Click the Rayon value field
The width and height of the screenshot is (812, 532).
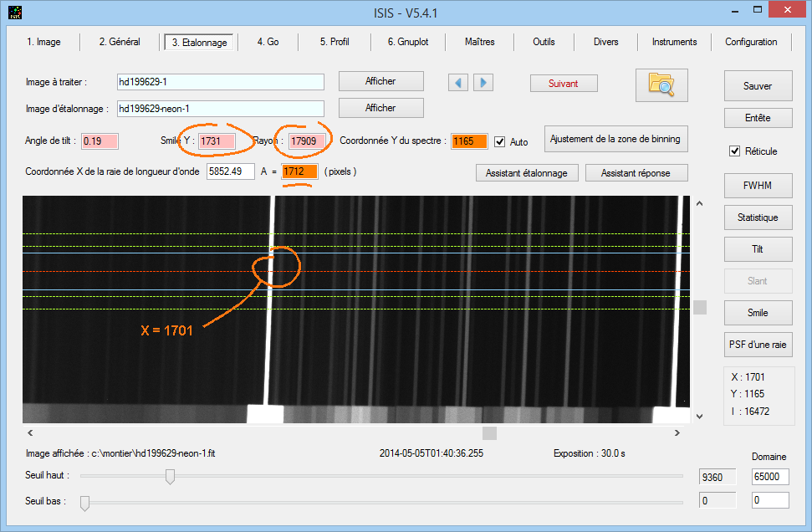point(307,141)
